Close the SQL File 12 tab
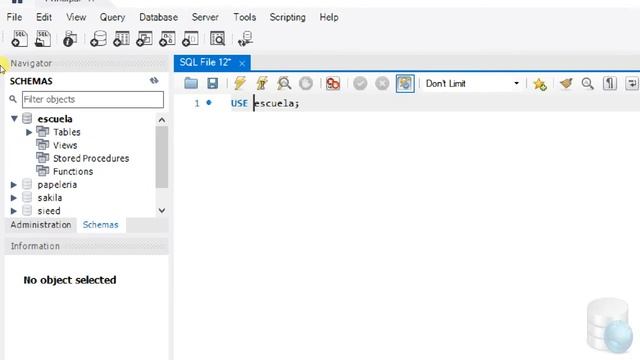 [242, 63]
